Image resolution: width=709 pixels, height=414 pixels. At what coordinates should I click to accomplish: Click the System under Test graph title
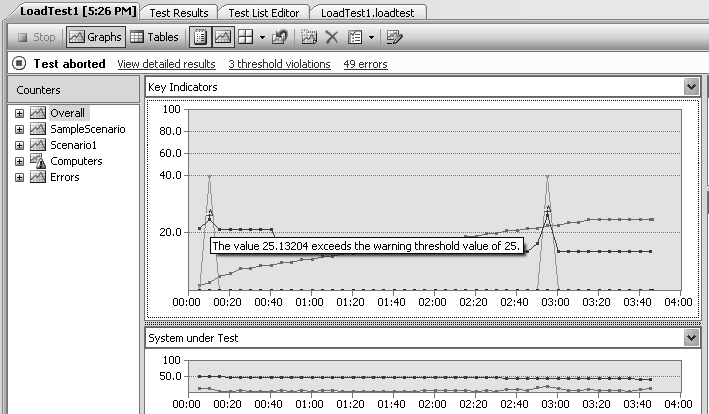pyautogui.click(x=193, y=338)
